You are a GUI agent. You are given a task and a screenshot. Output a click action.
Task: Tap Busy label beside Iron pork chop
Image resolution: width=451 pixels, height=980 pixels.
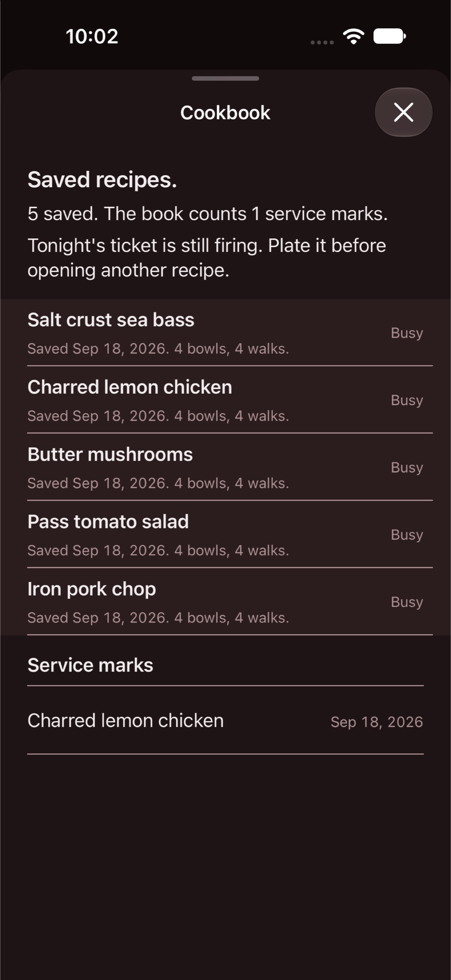[407, 603]
